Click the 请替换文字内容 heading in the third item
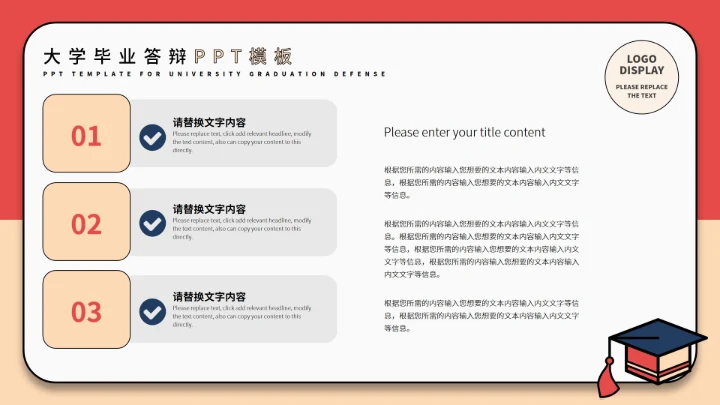The width and height of the screenshot is (720, 405). pos(209,297)
